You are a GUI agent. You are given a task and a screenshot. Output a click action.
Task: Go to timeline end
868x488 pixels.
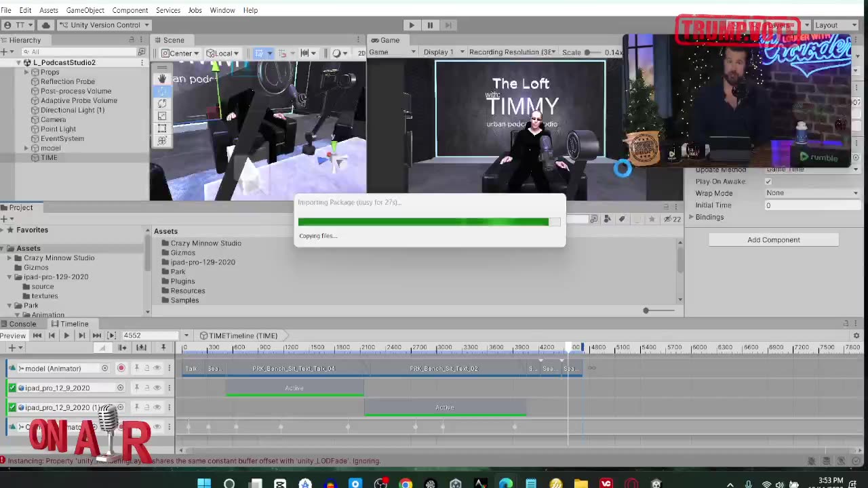96,335
